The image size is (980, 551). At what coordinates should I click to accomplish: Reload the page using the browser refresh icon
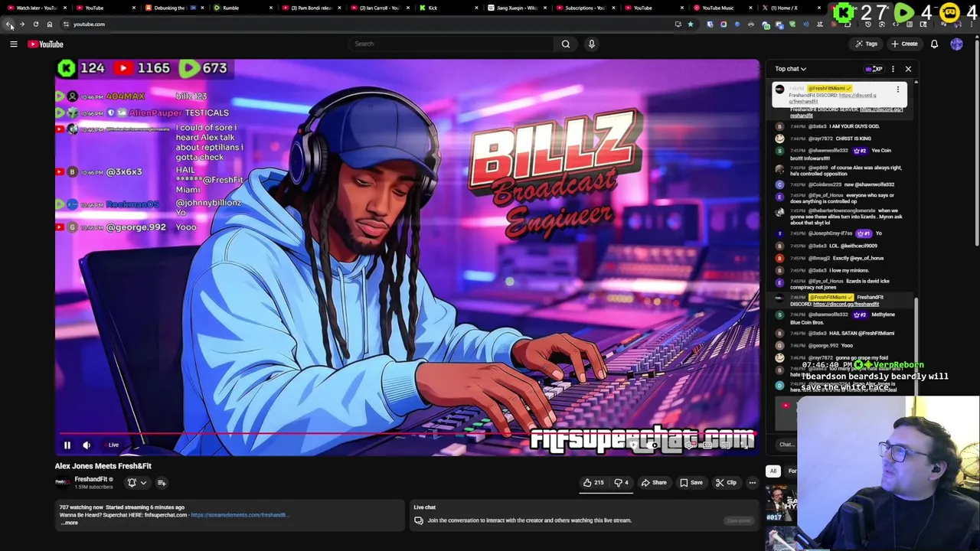click(x=35, y=24)
